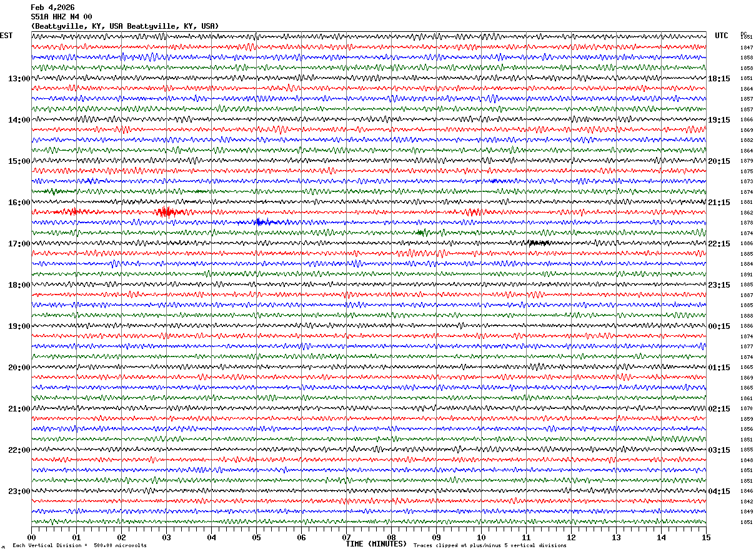Click the 21:15 UTC time label
The width and height of the screenshot is (756, 554).
719,203
